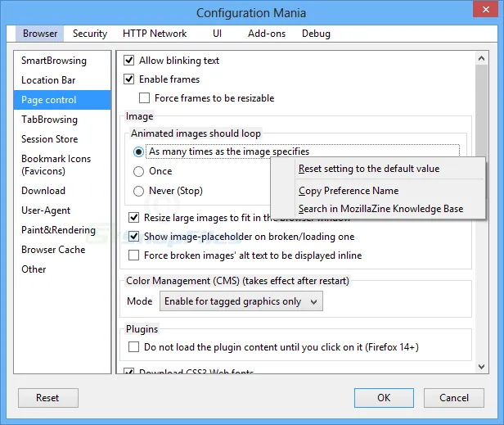Select User-Agent in the sidebar
This screenshot has width=504, height=425.
coord(46,210)
